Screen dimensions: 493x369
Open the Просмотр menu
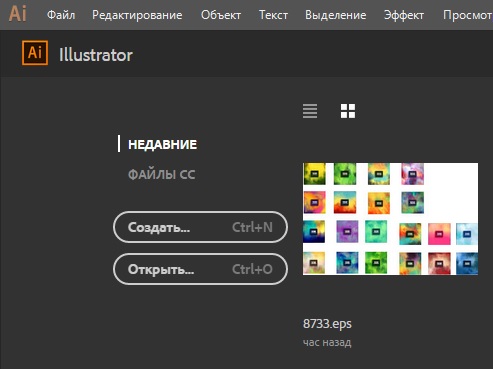pyautogui.click(x=468, y=15)
